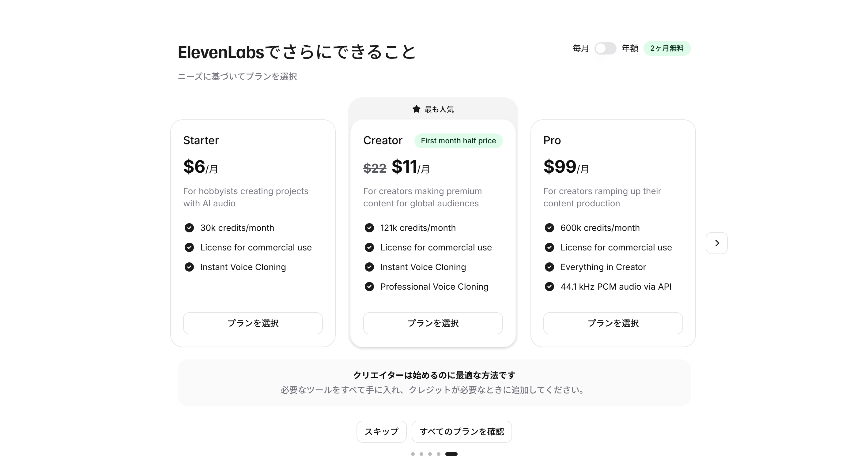Click the $11/月 price
The height and width of the screenshot is (462, 868).
[411, 167]
